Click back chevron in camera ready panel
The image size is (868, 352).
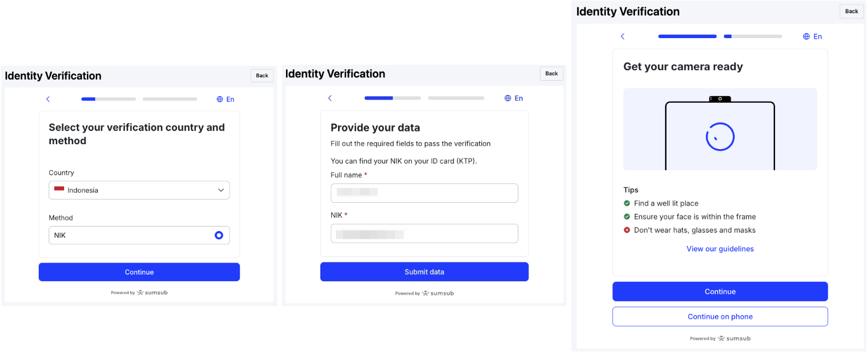coord(622,36)
